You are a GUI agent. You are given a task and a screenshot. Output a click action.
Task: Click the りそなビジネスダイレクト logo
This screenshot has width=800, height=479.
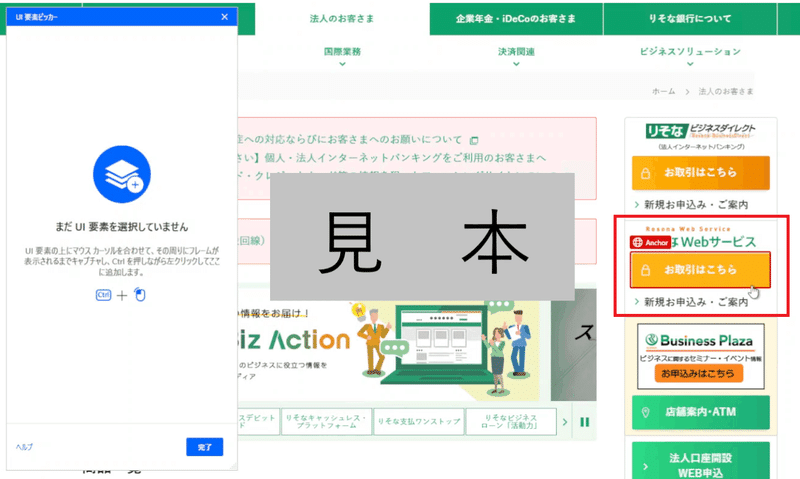tap(701, 131)
